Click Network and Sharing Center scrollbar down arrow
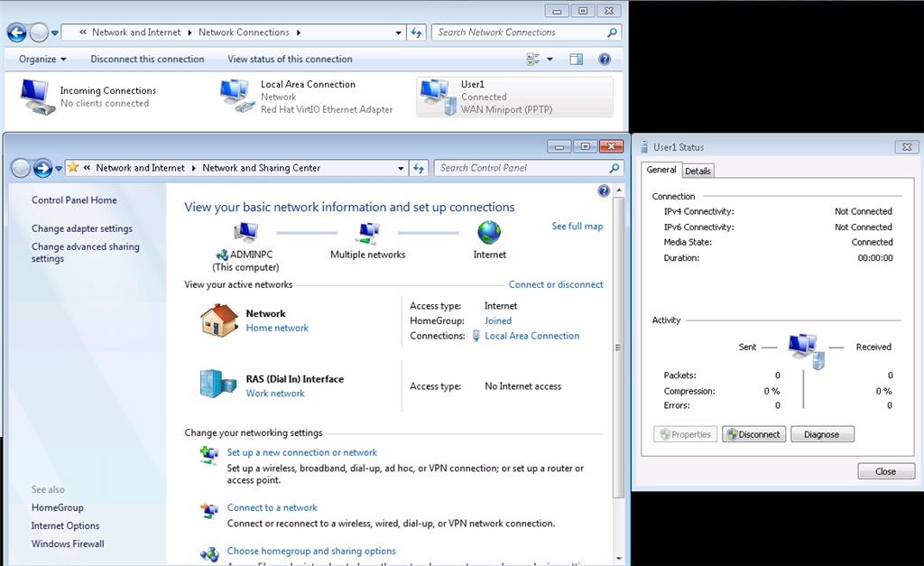The width and height of the screenshot is (924, 566). [x=618, y=558]
